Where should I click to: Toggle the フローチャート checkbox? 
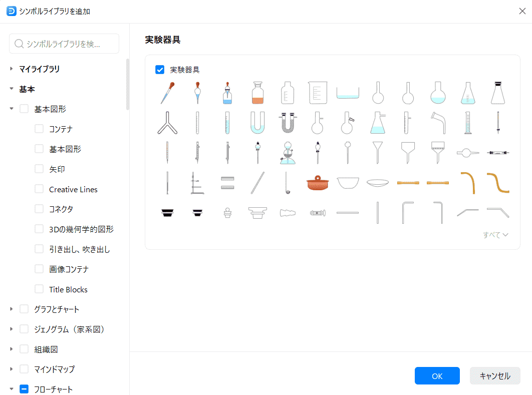pyautogui.click(x=24, y=389)
